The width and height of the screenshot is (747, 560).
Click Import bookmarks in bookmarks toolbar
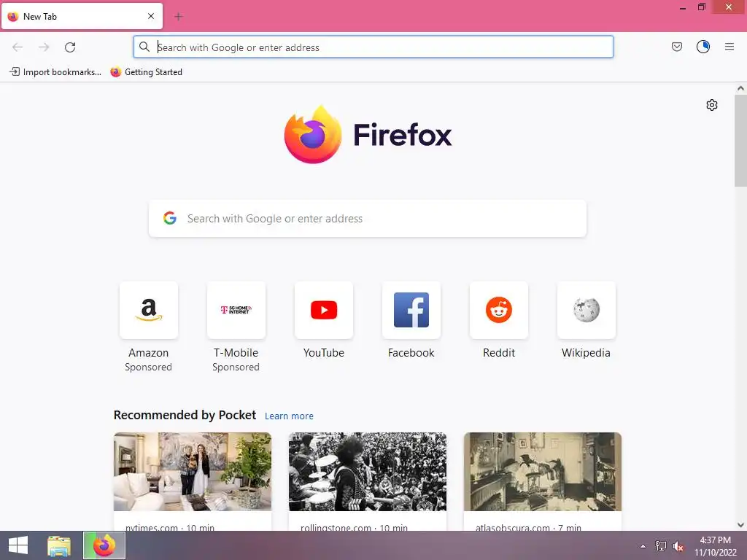click(55, 72)
